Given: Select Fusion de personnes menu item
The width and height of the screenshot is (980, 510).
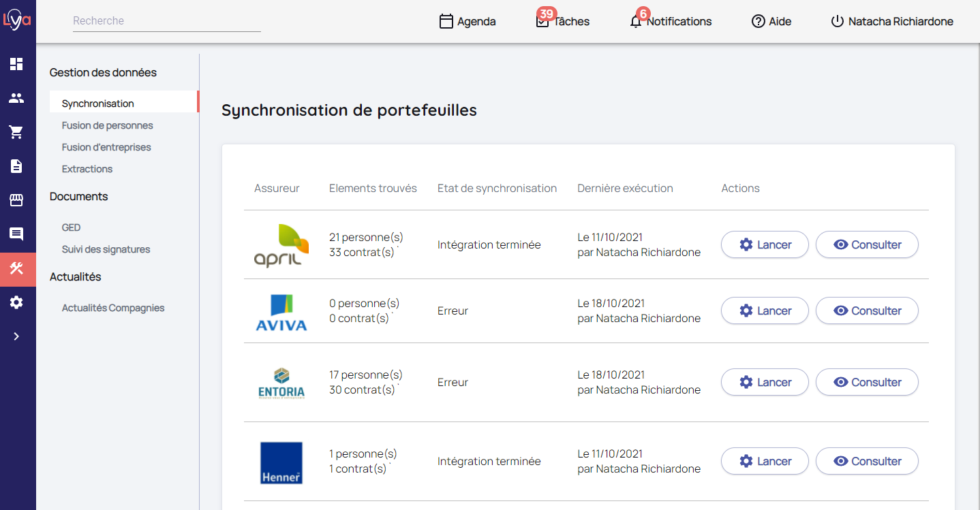Looking at the screenshot, I should 107,125.
